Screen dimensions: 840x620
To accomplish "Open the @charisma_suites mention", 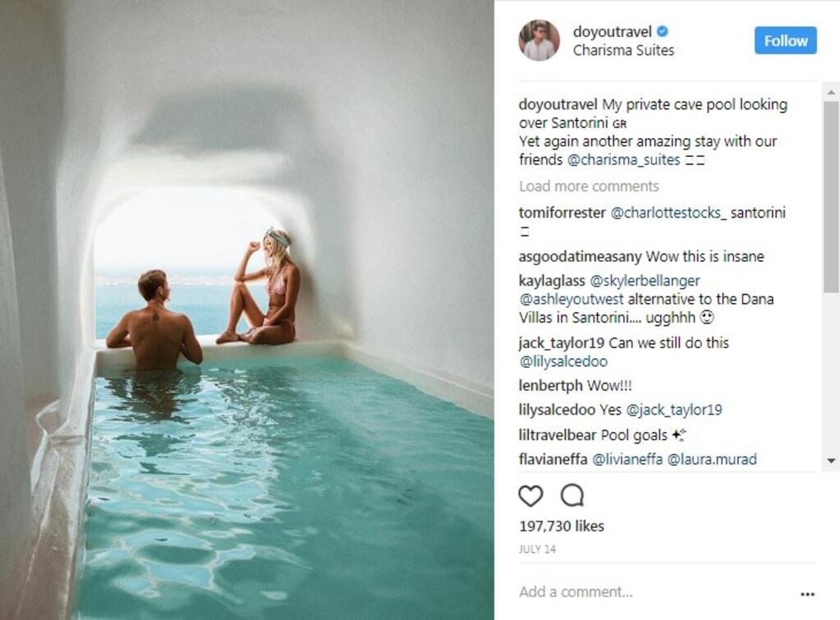I will point(623,159).
